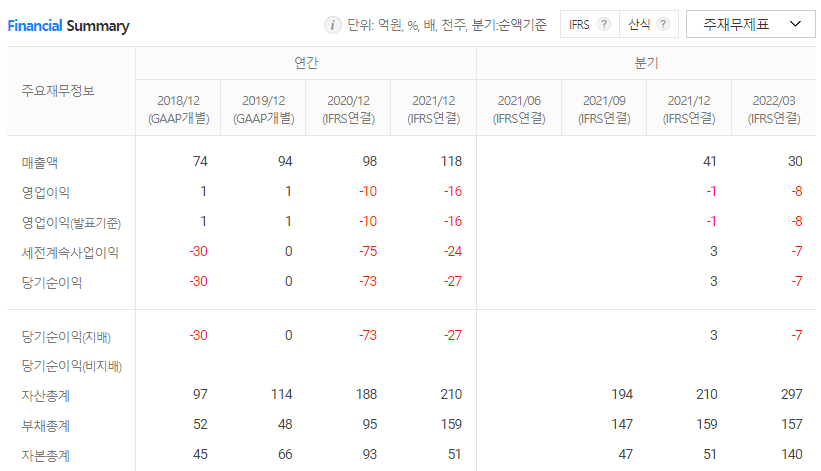Click the 2020/12 (IFRS연결) column header
This screenshot has height=471, width=821.
[x=348, y=109]
